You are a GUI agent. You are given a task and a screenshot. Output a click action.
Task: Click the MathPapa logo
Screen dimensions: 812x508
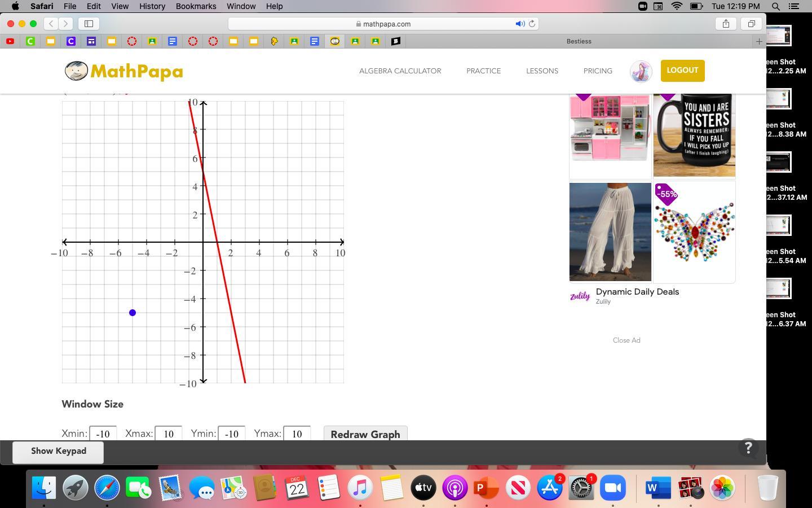[x=123, y=71]
